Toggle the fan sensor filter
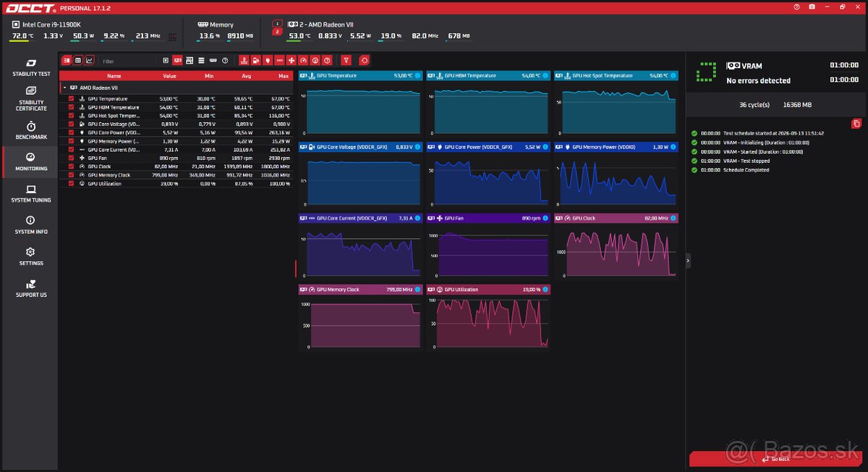The image size is (868, 472). 292,61
